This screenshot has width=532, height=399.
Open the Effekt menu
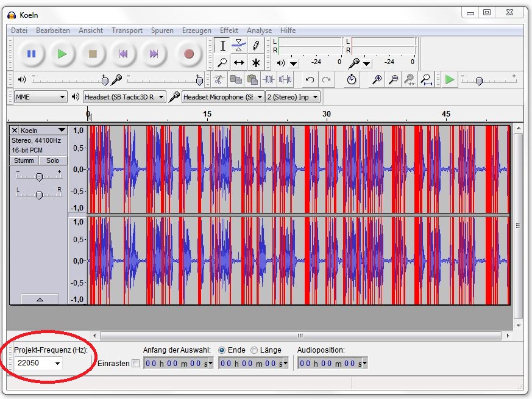pos(229,31)
